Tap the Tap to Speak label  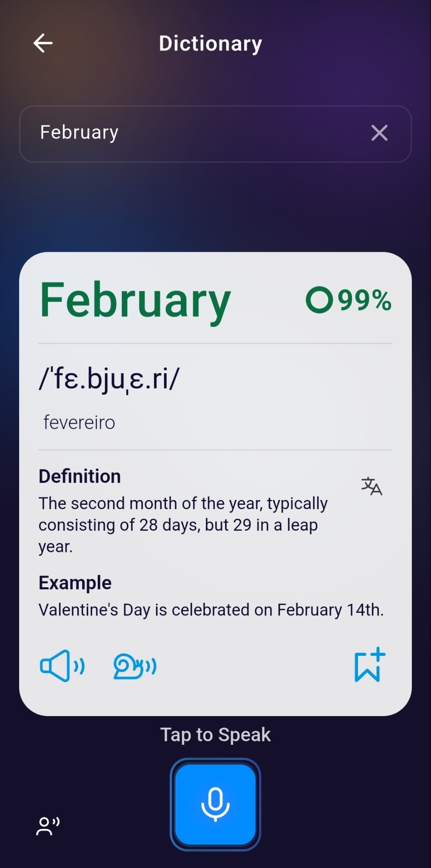tap(215, 735)
